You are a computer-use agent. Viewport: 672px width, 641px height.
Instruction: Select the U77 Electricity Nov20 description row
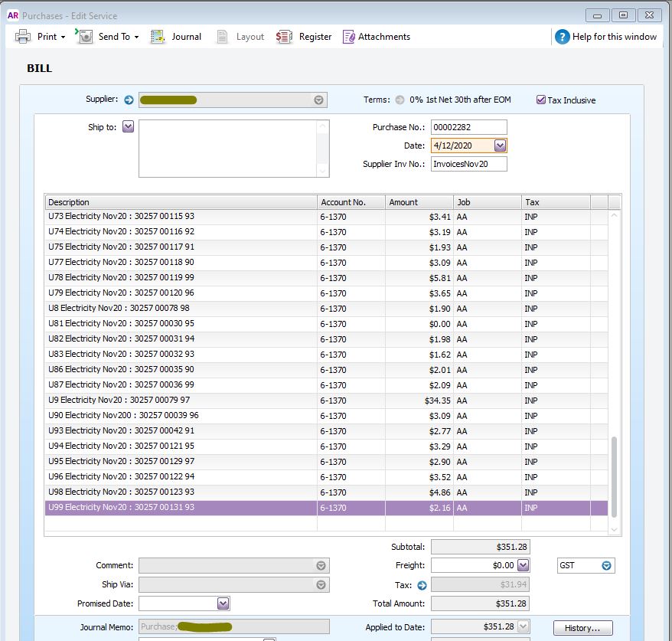coord(181,263)
